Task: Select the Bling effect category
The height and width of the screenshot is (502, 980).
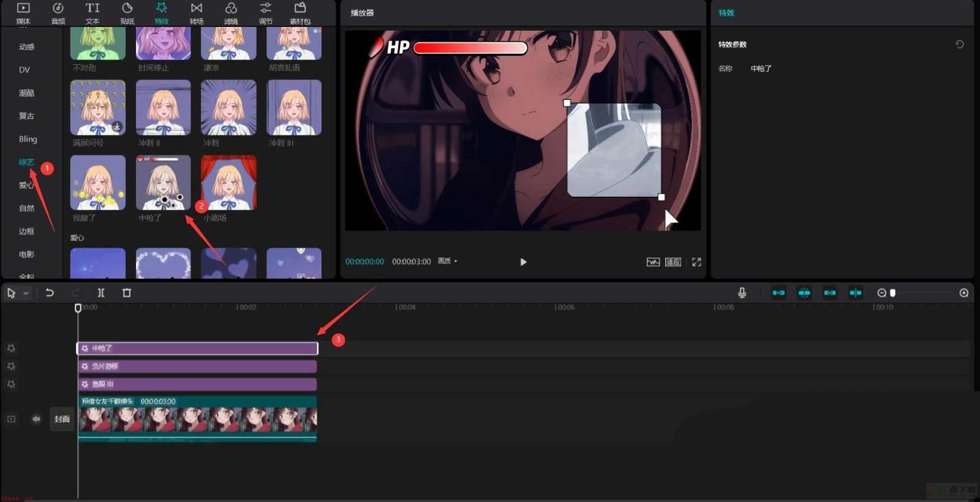Action: (x=28, y=139)
